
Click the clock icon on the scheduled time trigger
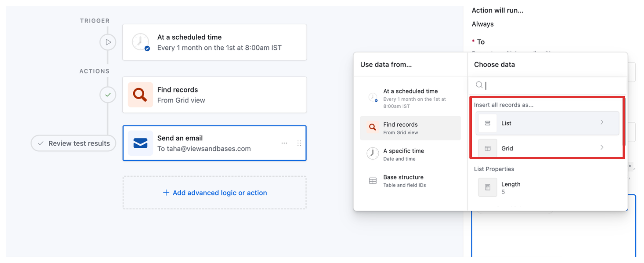click(x=140, y=42)
